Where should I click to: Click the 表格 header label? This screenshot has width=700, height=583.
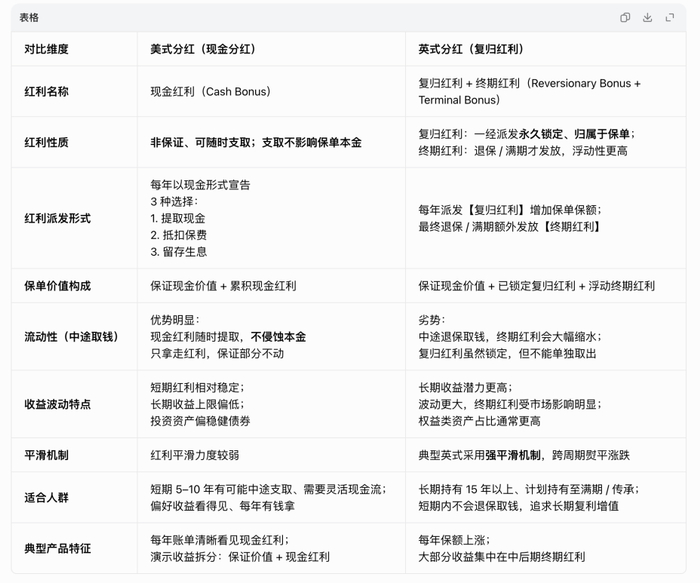coord(29,17)
